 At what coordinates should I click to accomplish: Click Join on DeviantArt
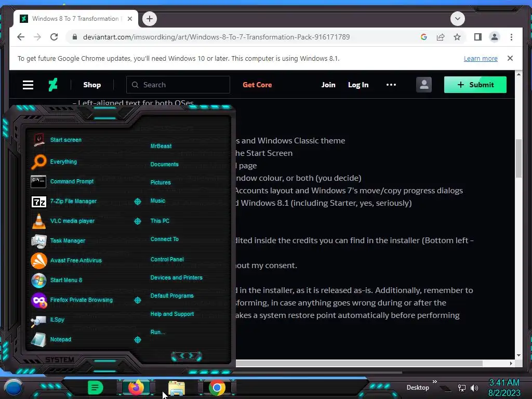[x=328, y=85]
